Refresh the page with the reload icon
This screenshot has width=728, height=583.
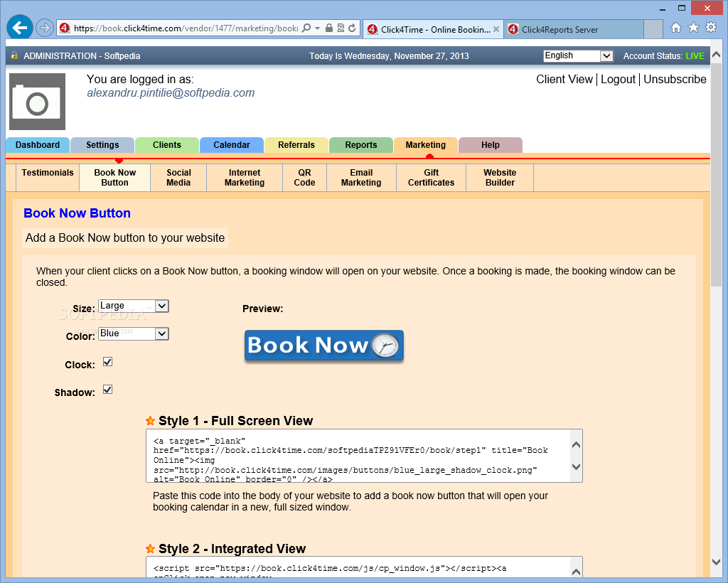(353, 28)
